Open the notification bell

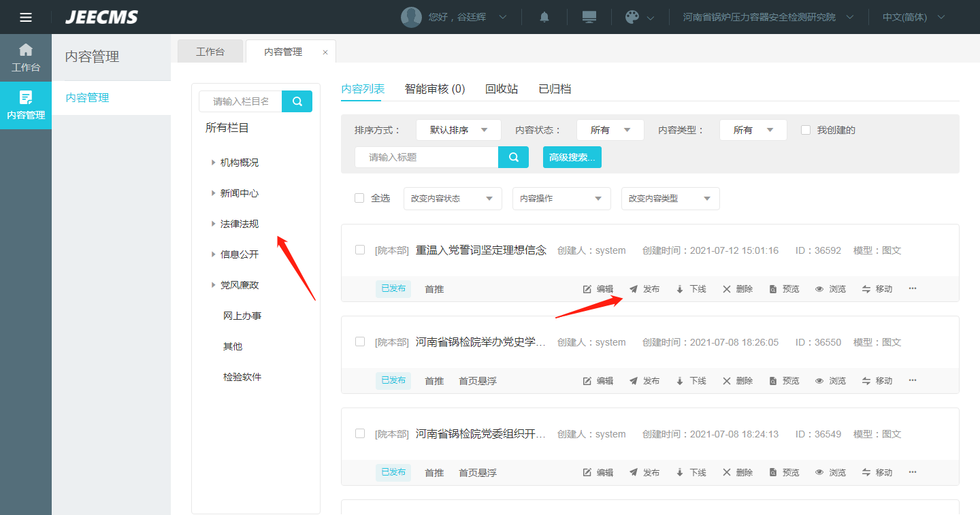click(x=544, y=17)
